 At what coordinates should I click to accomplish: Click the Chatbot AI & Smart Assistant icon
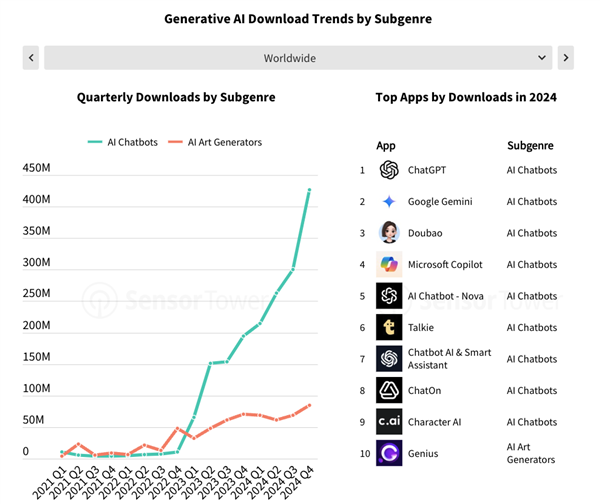click(x=389, y=358)
